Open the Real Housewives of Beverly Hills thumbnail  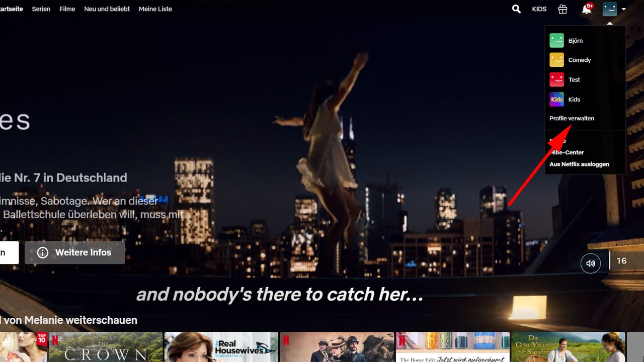pyautogui.click(x=221, y=347)
